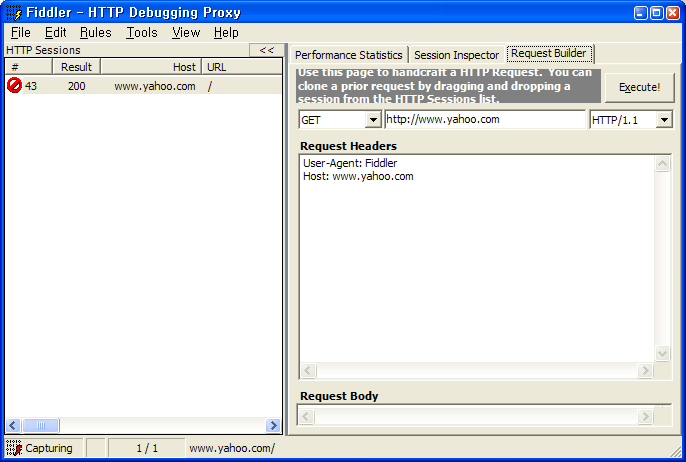
Task: Open the Tools menu
Action: (x=142, y=33)
